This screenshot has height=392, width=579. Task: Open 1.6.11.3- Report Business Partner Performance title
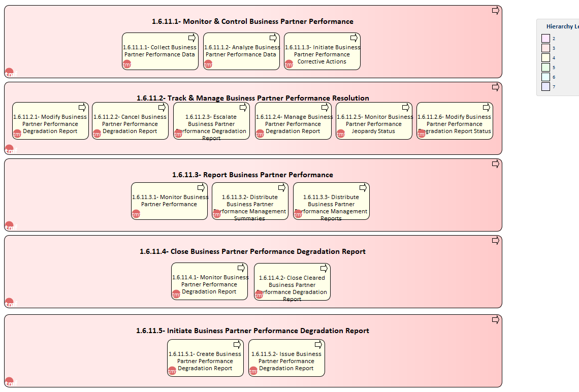[252, 175]
